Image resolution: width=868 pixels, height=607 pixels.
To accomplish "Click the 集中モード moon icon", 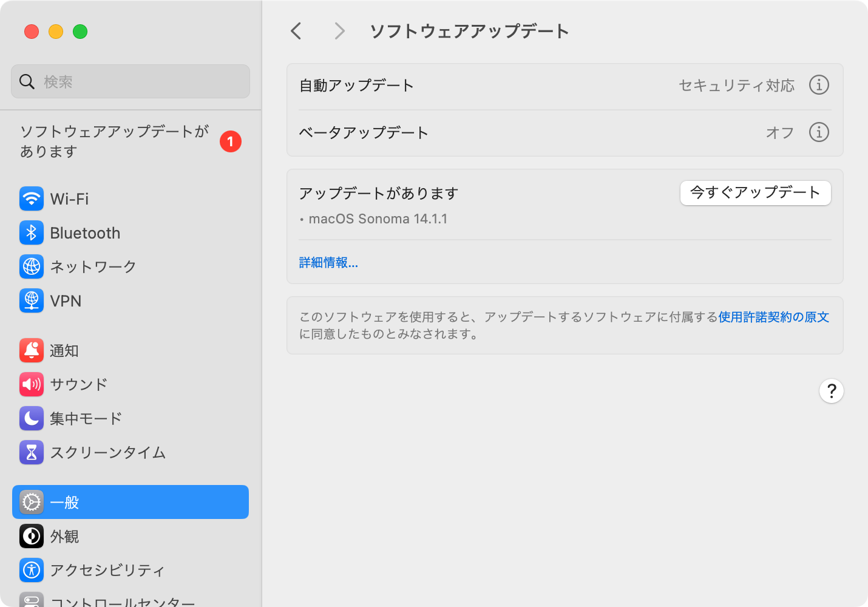I will pos(32,418).
